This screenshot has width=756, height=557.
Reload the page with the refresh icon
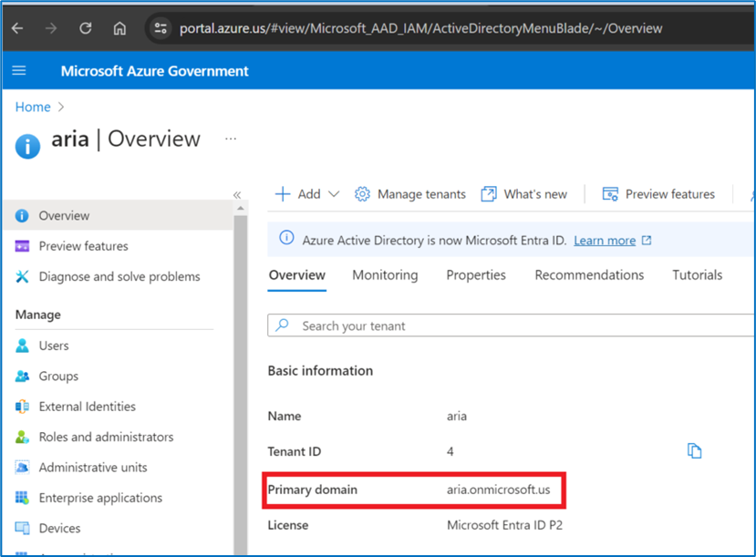point(86,28)
